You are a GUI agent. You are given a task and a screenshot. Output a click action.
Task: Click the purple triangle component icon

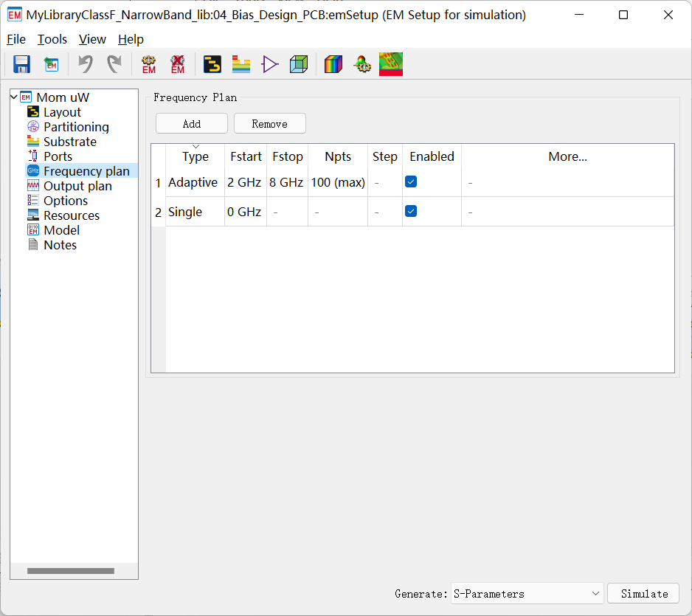pos(270,64)
